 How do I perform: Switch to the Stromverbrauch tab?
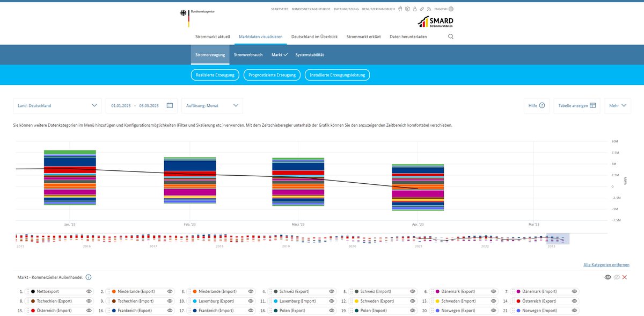(248, 55)
